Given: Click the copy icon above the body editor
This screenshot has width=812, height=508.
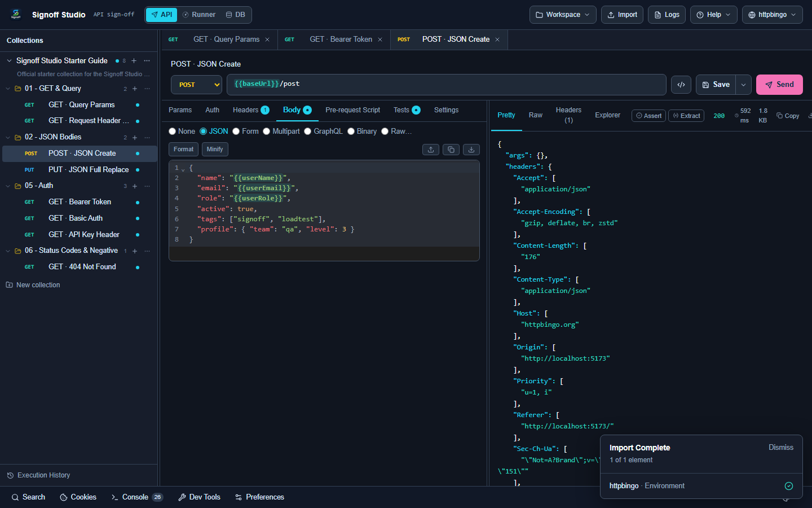Looking at the screenshot, I should click(x=451, y=150).
